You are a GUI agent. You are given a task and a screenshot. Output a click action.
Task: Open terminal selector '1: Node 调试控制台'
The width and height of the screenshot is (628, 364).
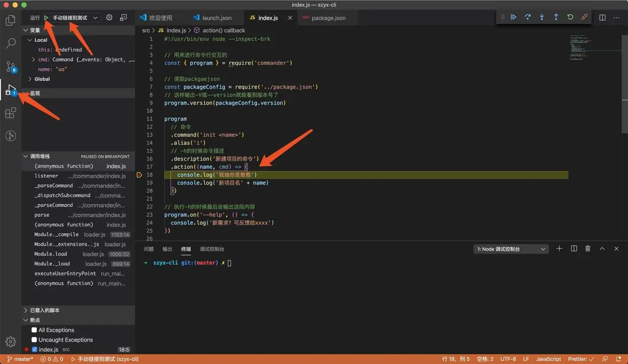coord(511,249)
